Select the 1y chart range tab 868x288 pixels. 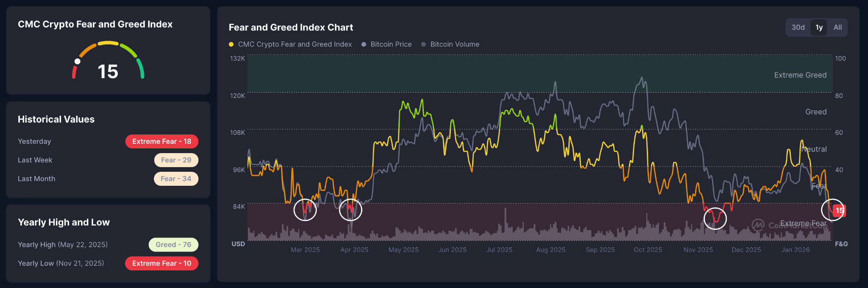819,27
